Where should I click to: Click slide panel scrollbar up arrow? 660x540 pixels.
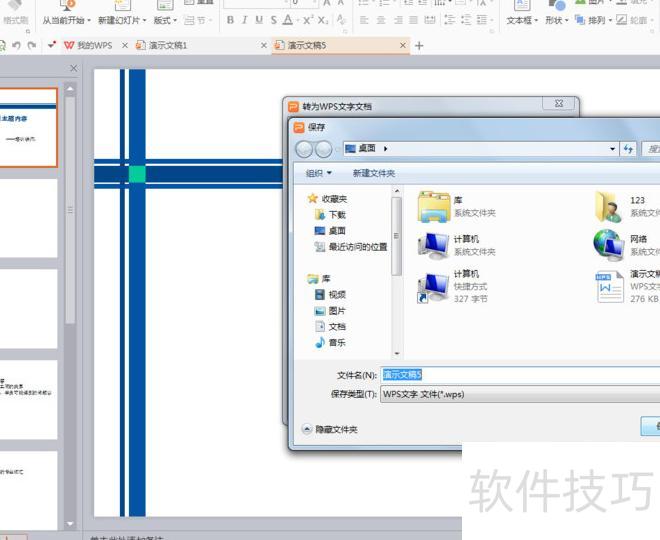(x=70, y=89)
